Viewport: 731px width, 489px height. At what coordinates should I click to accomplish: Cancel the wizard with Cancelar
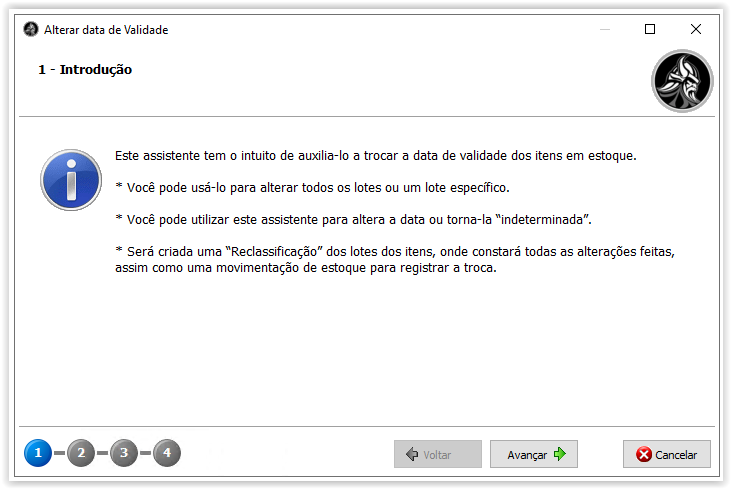667,454
